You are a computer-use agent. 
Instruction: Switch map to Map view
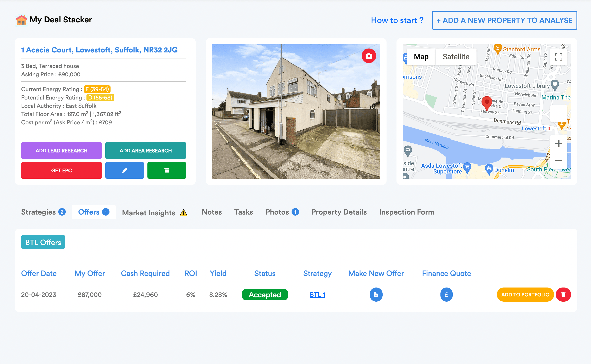(421, 57)
